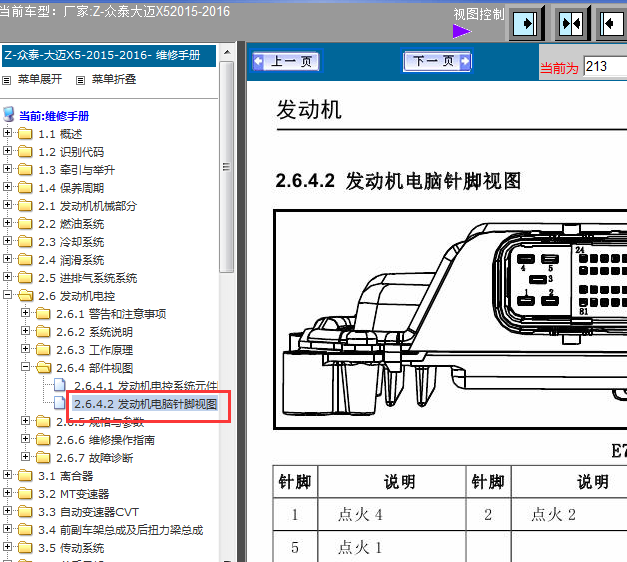Click the folder icon of 2.6.3 工作原理
Viewport: 627px width, 562px height.
coord(43,350)
